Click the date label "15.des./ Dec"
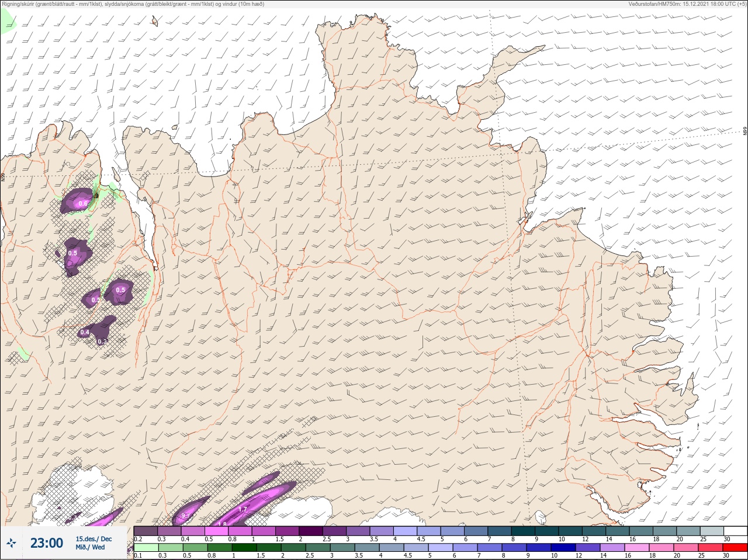Screen dimensions: 748x560 click(93, 539)
